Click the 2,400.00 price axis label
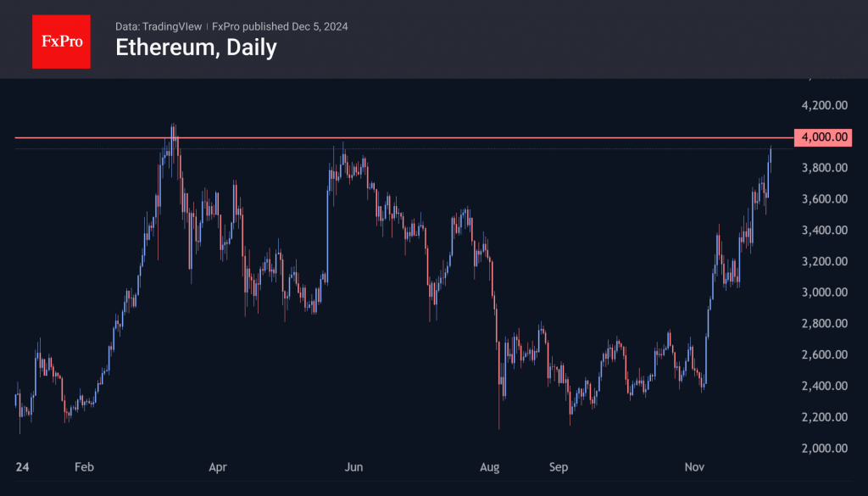This screenshot has width=868, height=496. coord(824,386)
